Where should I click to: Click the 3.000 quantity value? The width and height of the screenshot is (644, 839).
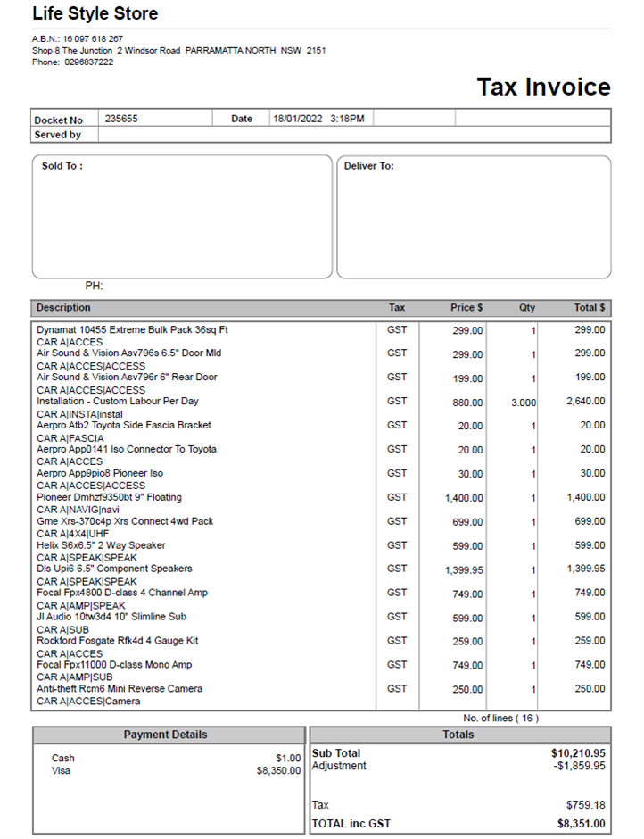click(x=523, y=403)
